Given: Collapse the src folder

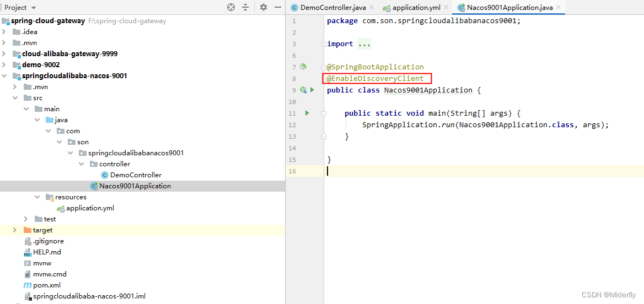Looking at the screenshot, I should pyautogui.click(x=15, y=98).
